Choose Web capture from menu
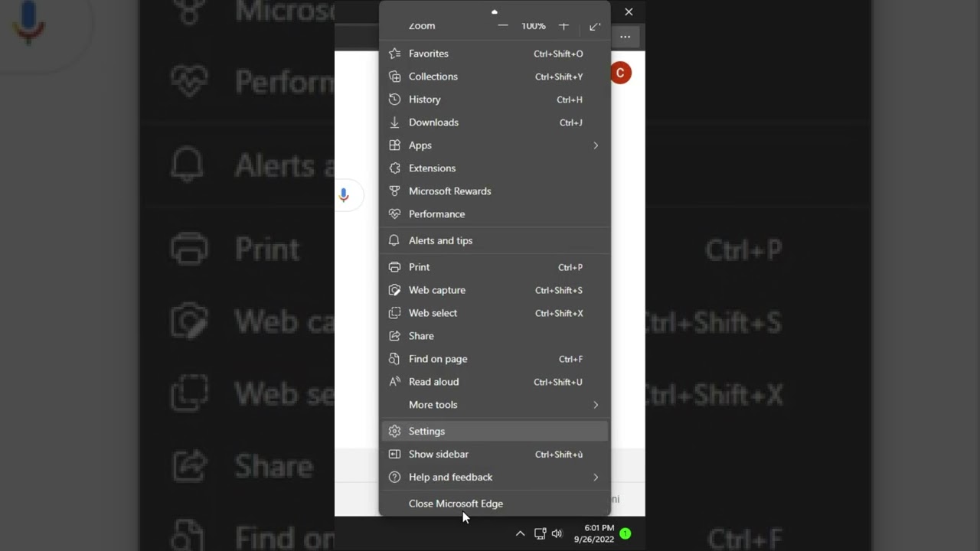The width and height of the screenshot is (980, 551). point(495,290)
